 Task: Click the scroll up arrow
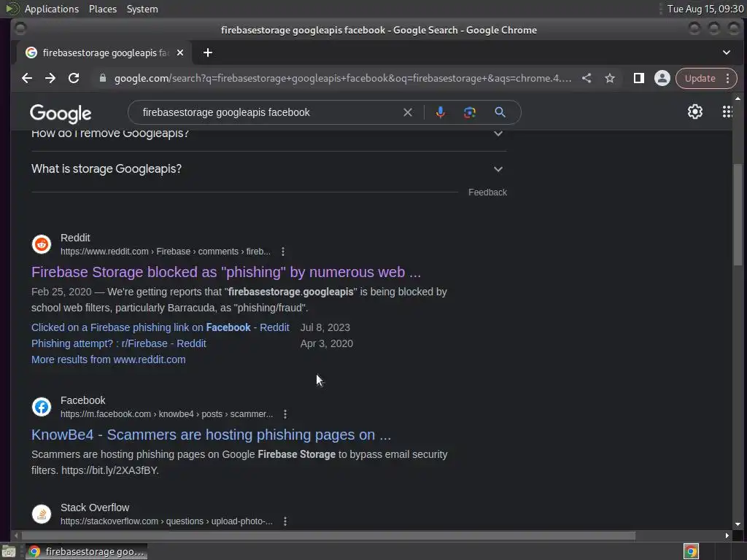tap(738, 98)
